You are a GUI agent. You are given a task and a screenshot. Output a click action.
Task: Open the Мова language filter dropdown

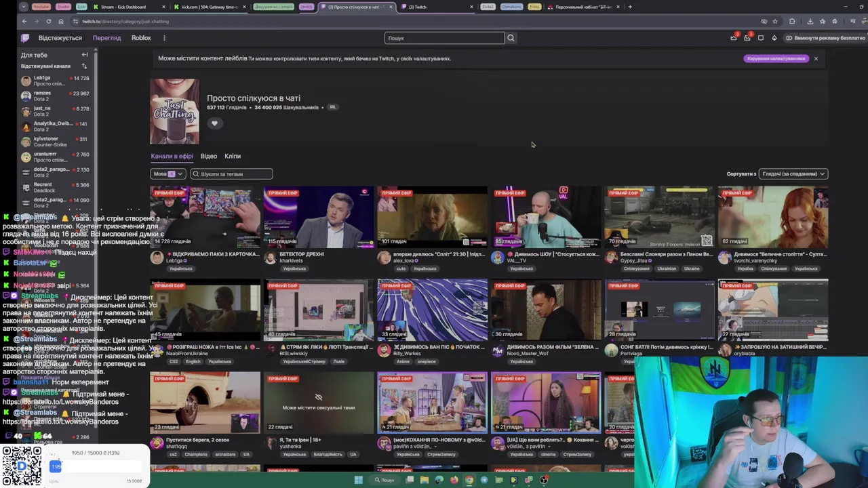[x=167, y=174]
